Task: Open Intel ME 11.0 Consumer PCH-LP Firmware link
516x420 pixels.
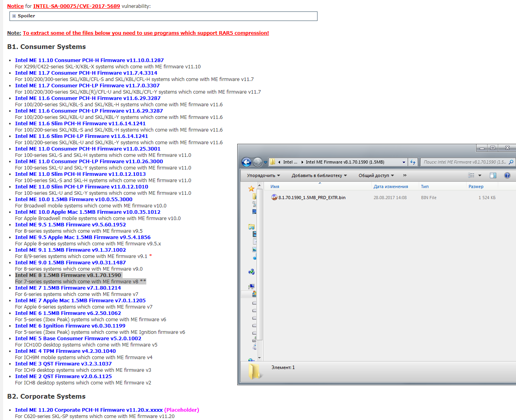Action: (x=89, y=161)
